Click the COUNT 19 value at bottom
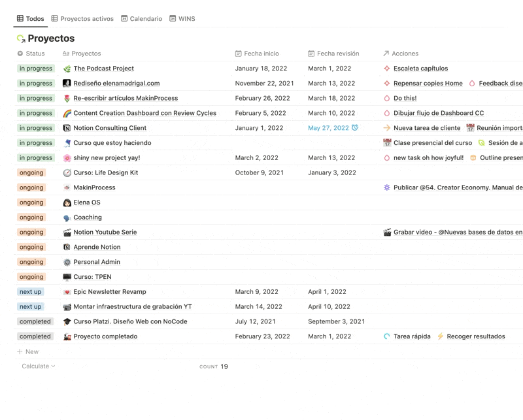523x420 pixels. 212,367
